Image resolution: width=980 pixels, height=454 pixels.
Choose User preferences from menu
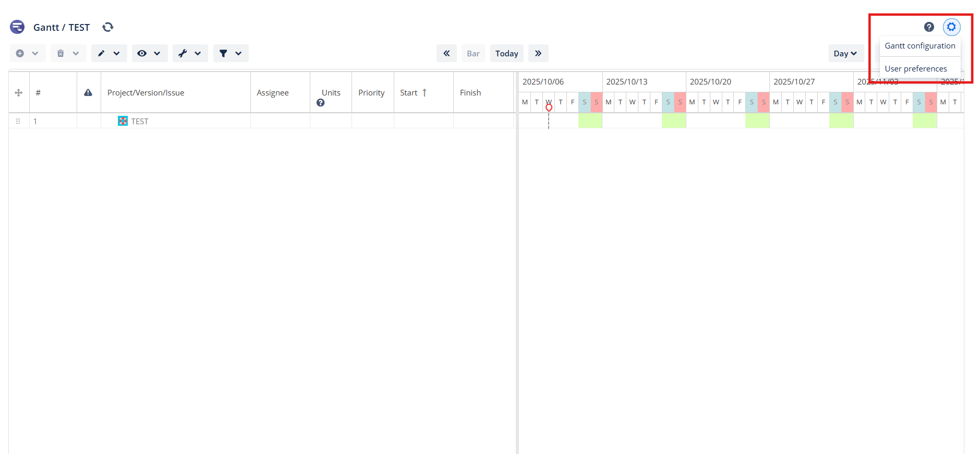(x=915, y=69)
